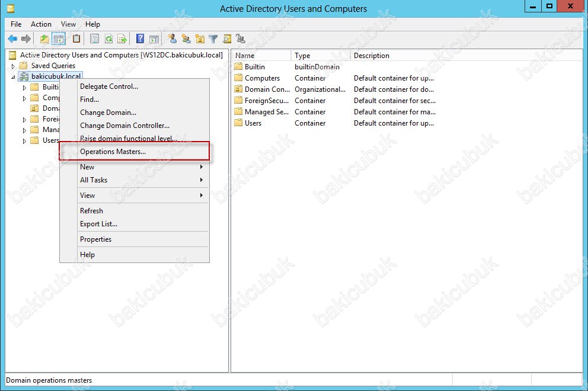Create a new organizational unit via toolbar icon

[200, 39]
